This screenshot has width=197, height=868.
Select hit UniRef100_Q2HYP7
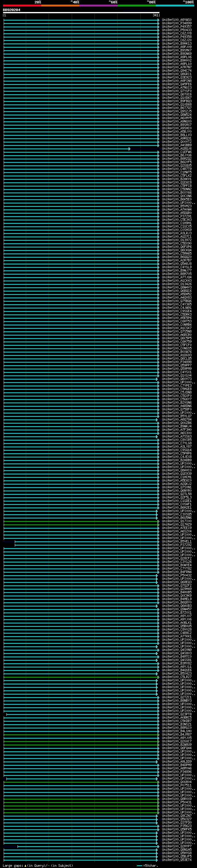click(x=176, y=846)
